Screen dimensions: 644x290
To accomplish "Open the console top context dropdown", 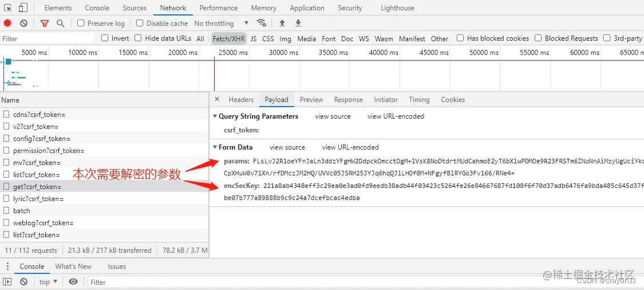I will click(x=49, y=282).
